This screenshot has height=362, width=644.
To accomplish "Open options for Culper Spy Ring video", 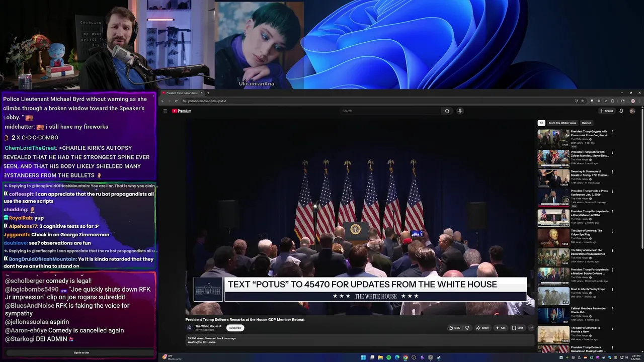I will click(612, 231).
